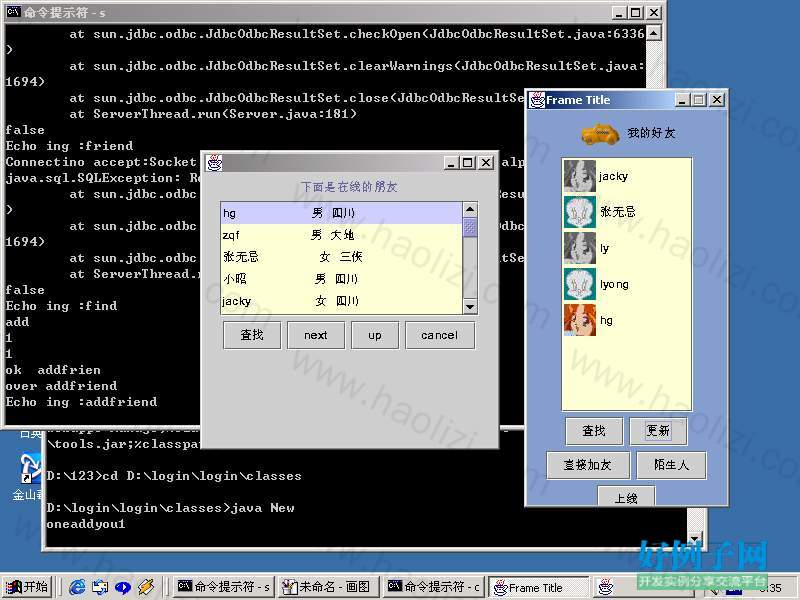Select ly's avatar in friends list
Screen dimensions: 800x600
(580, 248)
